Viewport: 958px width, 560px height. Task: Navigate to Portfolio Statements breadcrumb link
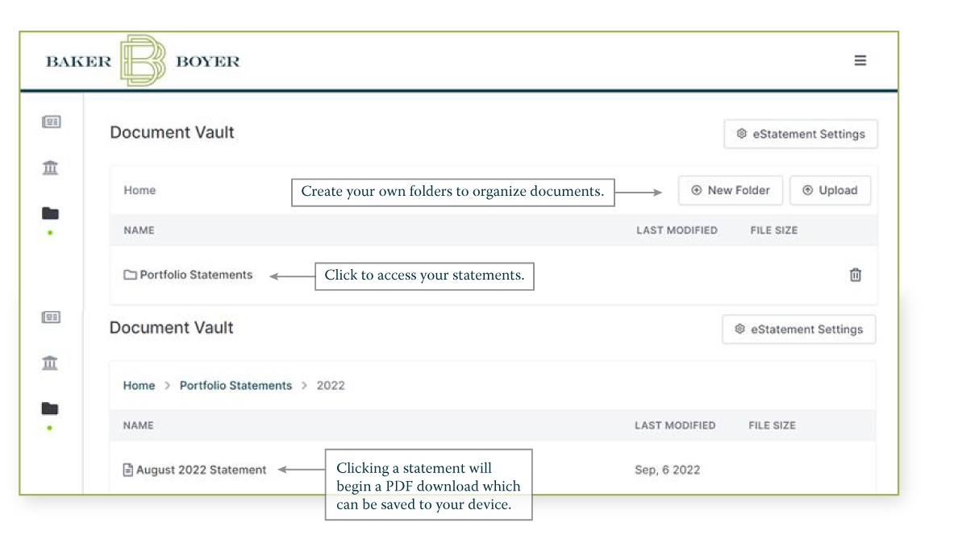235,386
